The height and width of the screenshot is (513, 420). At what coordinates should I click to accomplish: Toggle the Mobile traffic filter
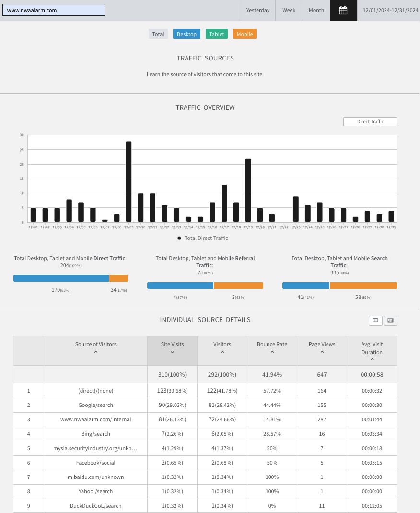[x=245, y=34]
